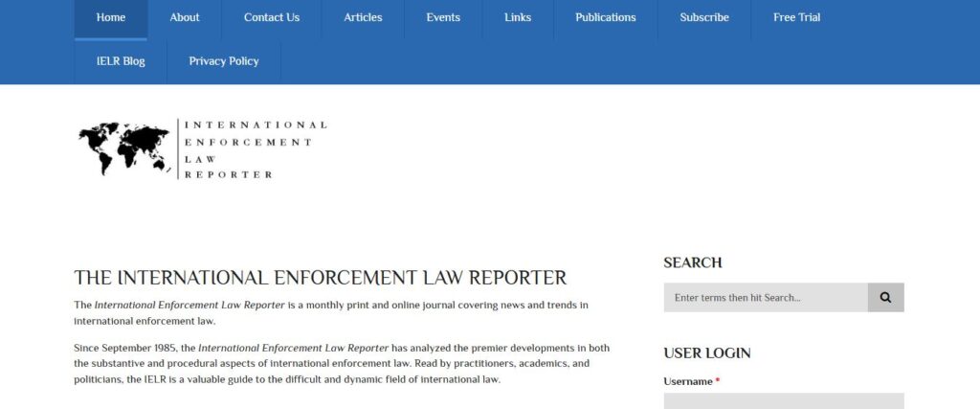Select the Free Trial nav link
This screenshot has height=409, width=980.
pos(796,17)
